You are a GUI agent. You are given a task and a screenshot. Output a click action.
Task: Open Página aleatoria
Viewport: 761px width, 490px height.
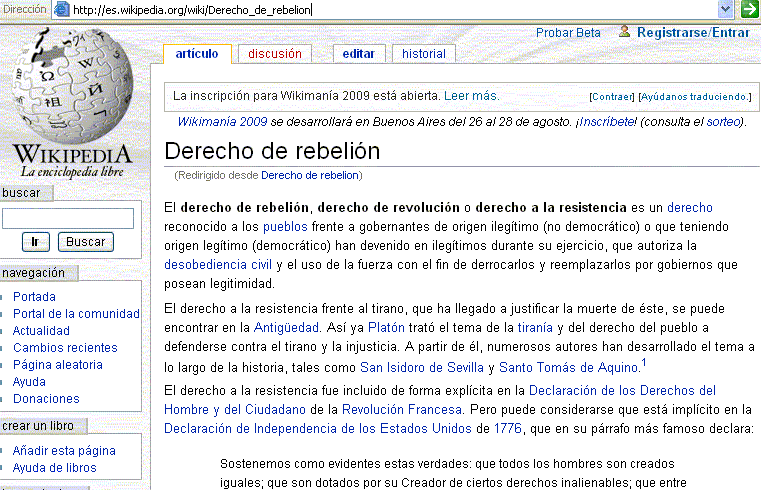pyautogui.click(x=58, y=364)
